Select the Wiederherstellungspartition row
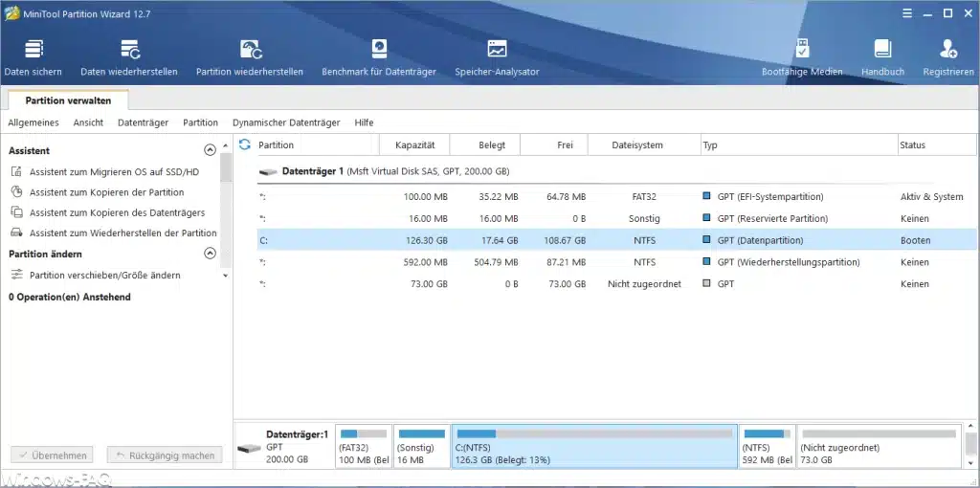The height and width of the screenshot is (488, 980). click(617, 262)
